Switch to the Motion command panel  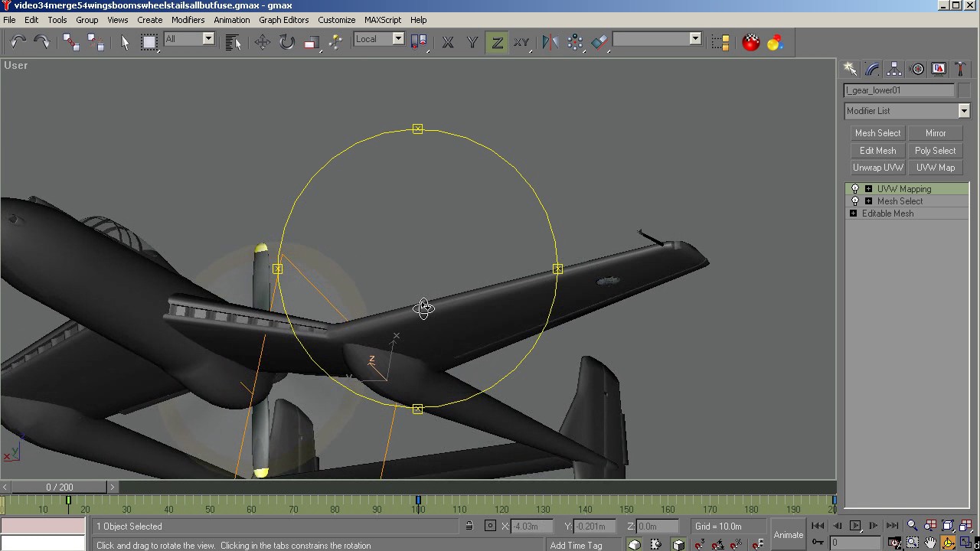pyautogui.click(x=916, y=69)
